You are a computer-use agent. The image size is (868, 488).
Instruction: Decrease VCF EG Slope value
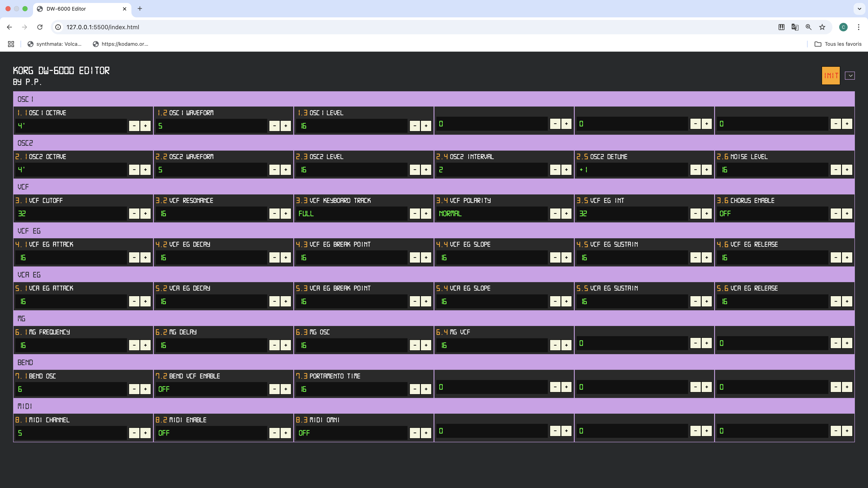555,258
